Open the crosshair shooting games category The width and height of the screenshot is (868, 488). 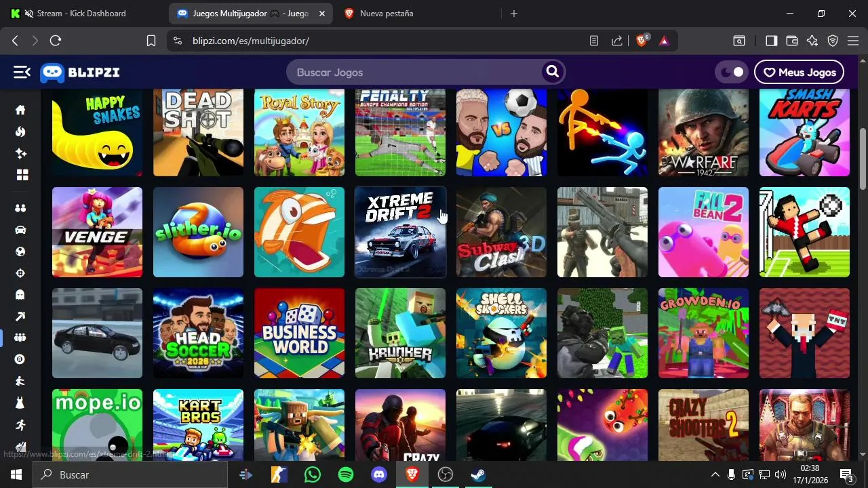tap(20, 273)
